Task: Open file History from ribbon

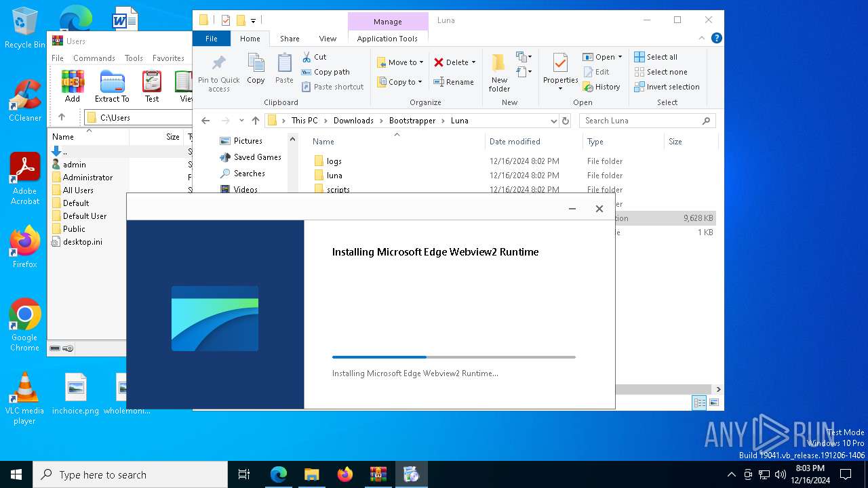Action: pyautogui.click(x=601, y=87)
